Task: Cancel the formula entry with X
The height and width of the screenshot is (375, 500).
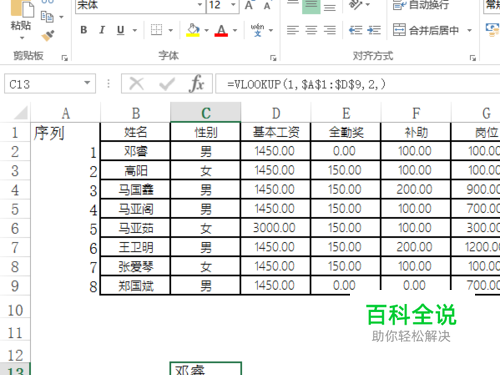Action: (x=136, y=83)
